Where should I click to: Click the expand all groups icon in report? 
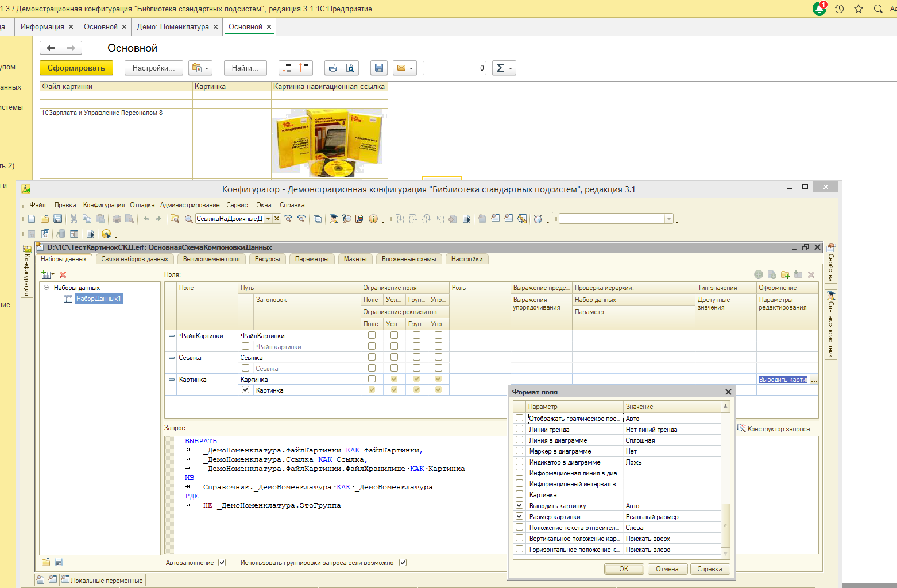click(287, 68)
